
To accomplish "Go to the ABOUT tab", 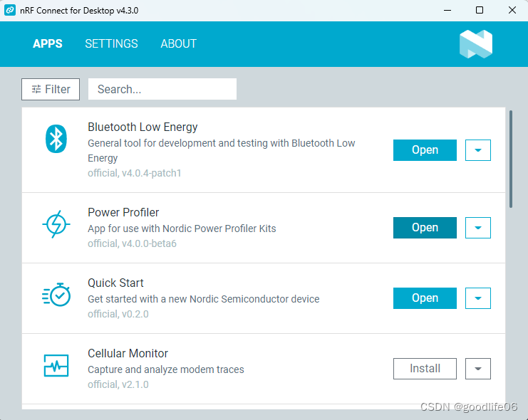I will click(178, 43).
